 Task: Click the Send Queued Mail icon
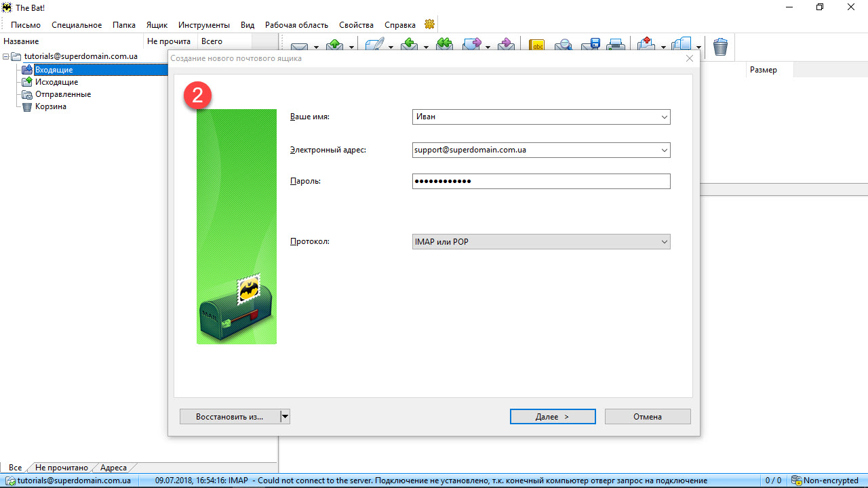(335, 46)
